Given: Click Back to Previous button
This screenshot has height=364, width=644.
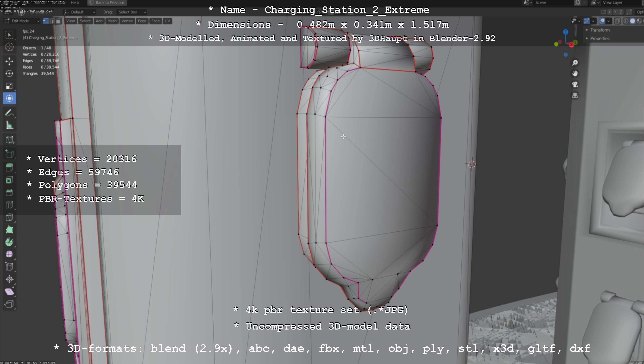Looking at the screenshot, I should (107, 2).
